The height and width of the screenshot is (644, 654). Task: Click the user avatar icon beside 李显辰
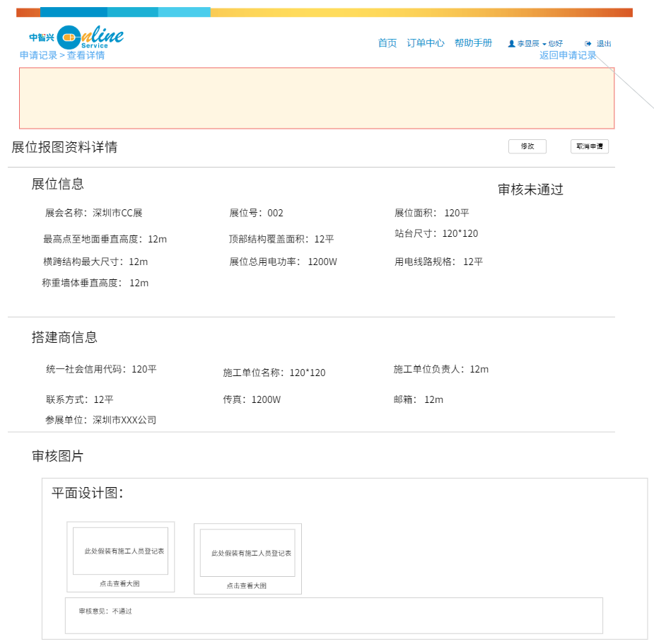click(x=511, y=43)
